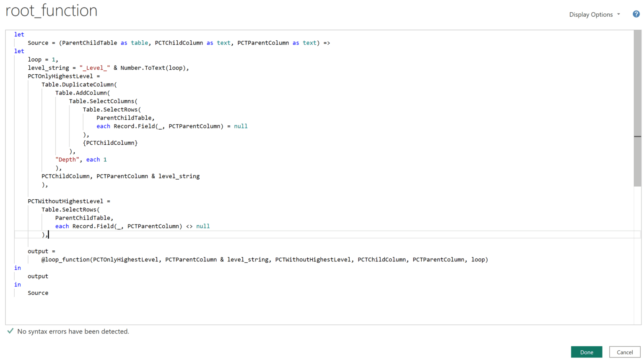The height and width of the screenshot is (360, 644).
Task: Click the root_function title text
Action: coord(51,10)
